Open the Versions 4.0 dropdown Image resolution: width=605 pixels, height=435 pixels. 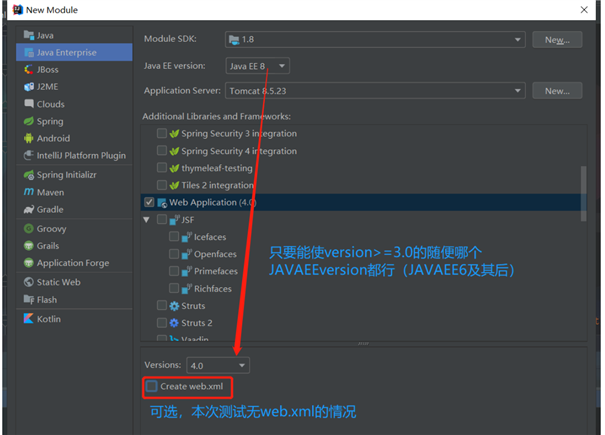pyautogui.click(x=218, y=366)
